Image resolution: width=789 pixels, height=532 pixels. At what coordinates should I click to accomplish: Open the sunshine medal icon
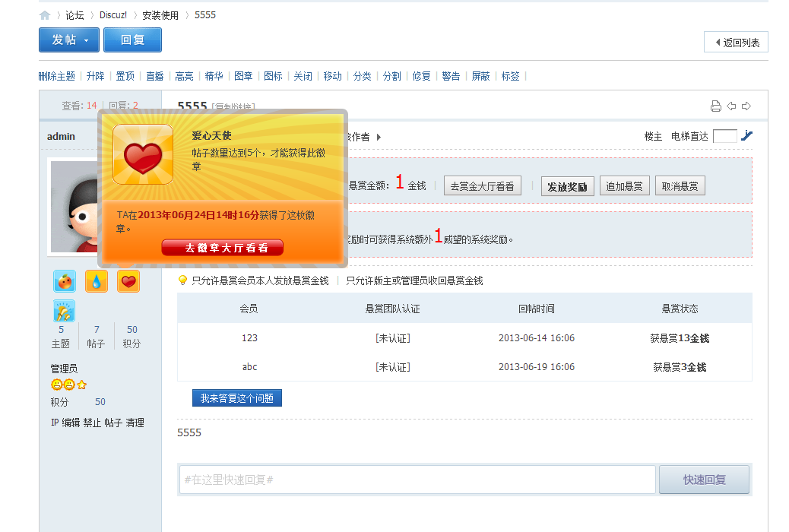(64, 311)
